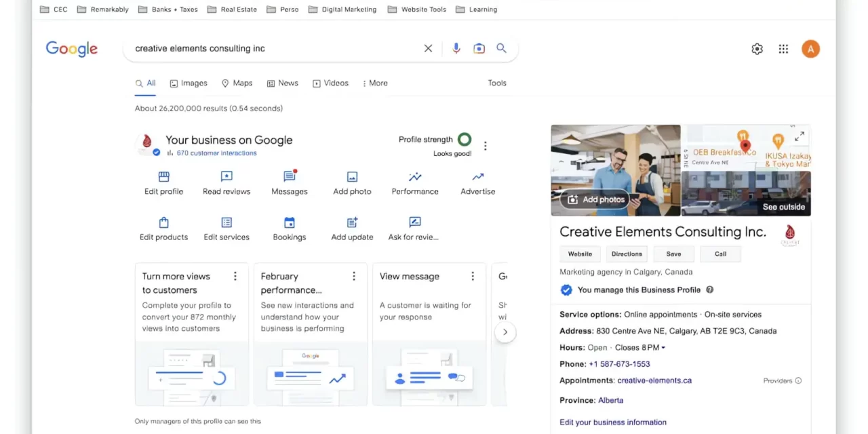This screenshot has height=434, width=868.
Task: Click the magnifier search button
Action: (x=501, y=48)
